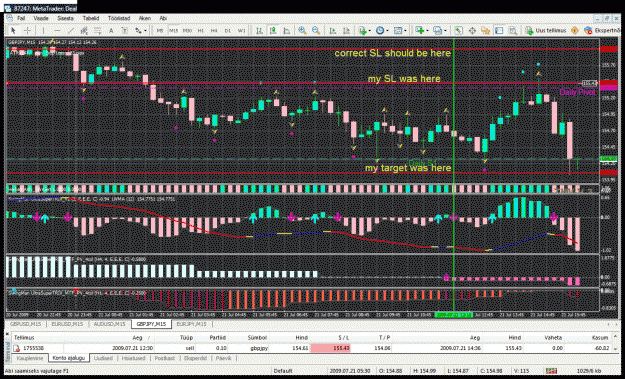Sort history by Sümbol column
The width and height of the screenshot is (625, 379).
[257, 338]
